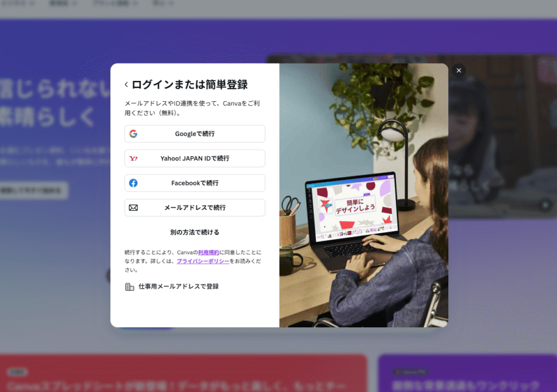Continue with the Yahoo! JAPAN IDで続行 button

[195, 158]
